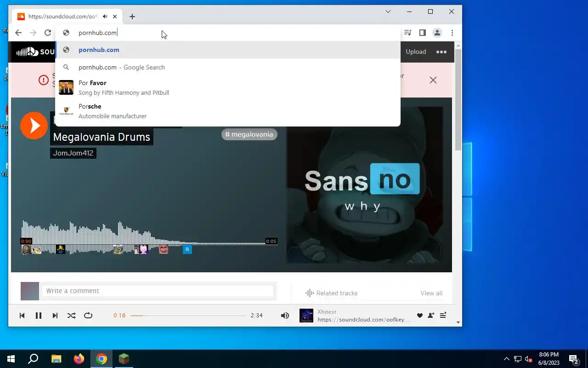
Task: Click the Sans track artwork image
Action: [x=365, y=185]
